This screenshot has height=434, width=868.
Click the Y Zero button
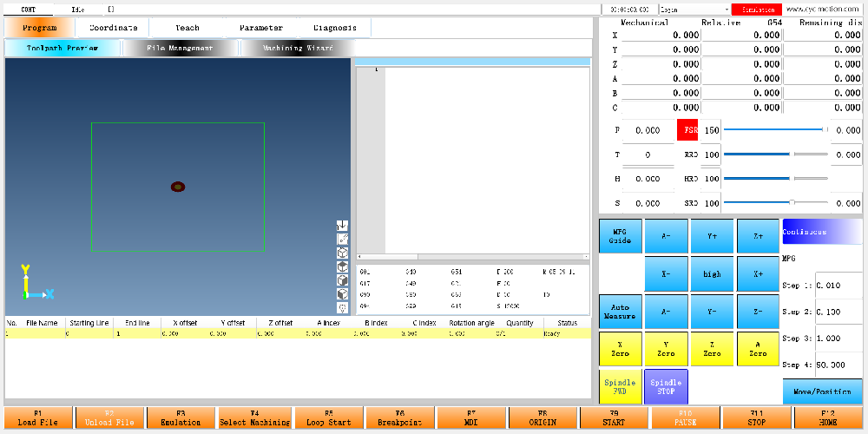coord(666,349)
